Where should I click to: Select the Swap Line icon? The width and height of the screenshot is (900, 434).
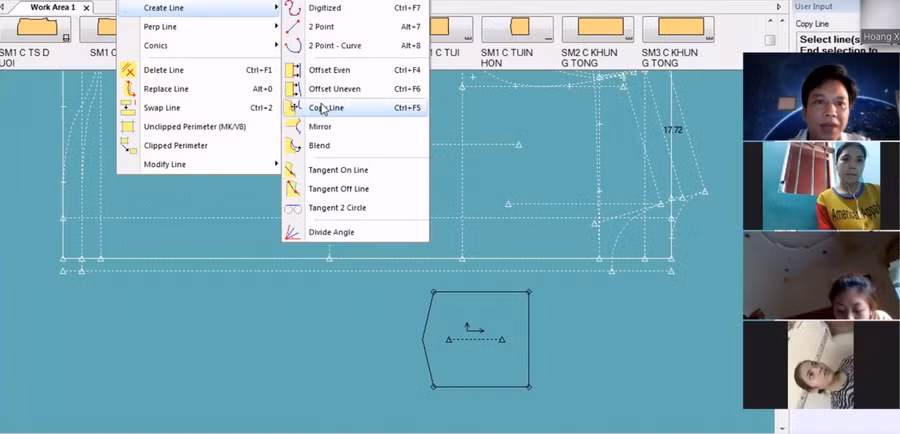click(128, 108)
